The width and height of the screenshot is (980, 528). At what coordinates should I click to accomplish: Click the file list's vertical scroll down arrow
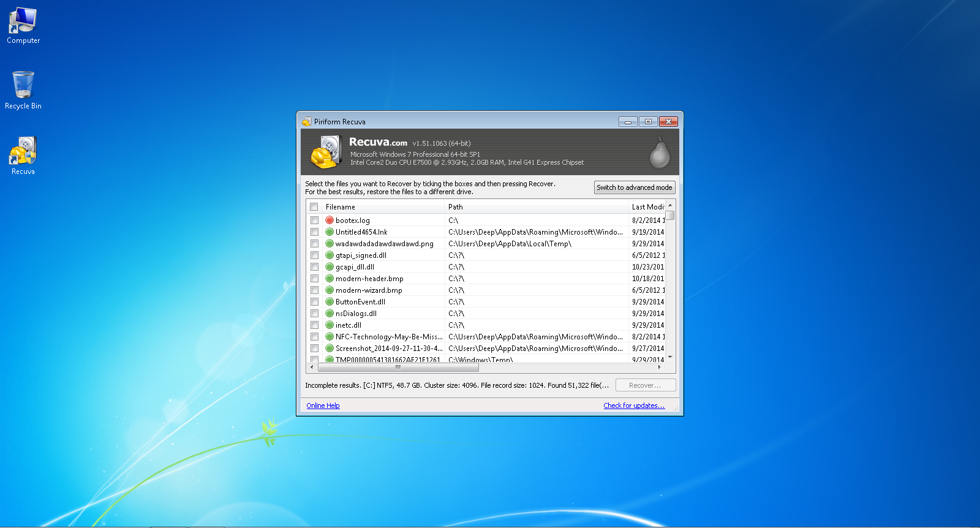(670, 357)
